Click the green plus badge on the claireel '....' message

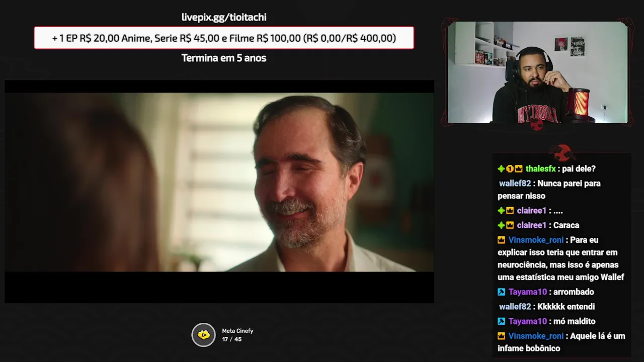pyautogui.click(x=501, y=211)
